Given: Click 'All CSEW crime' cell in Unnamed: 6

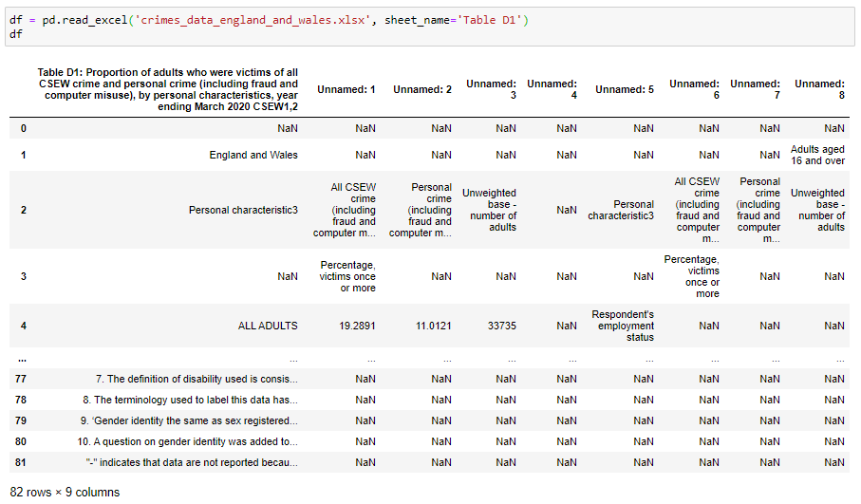Looking at the screenshot, I should click(x=697, y=211).
